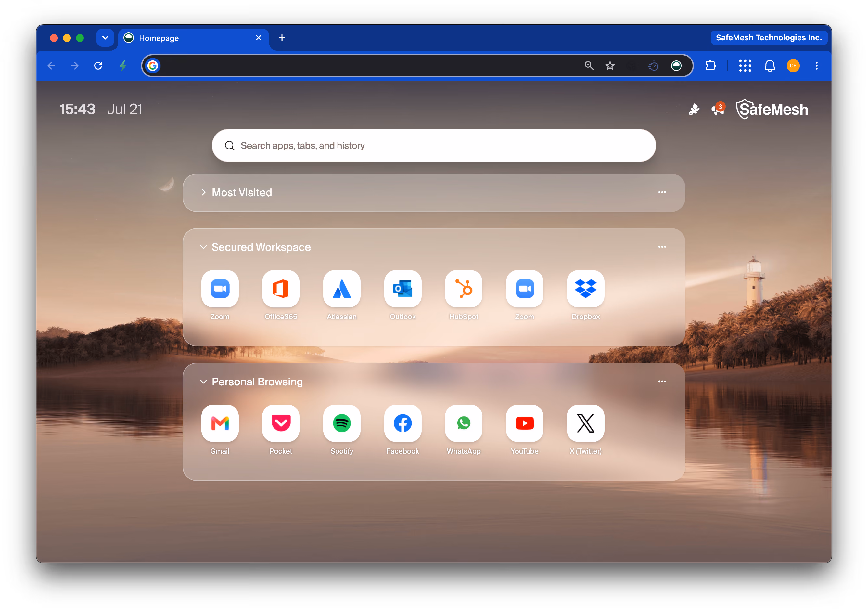Open the YouTube shortcut
The image size is (868, 611).
524,423
